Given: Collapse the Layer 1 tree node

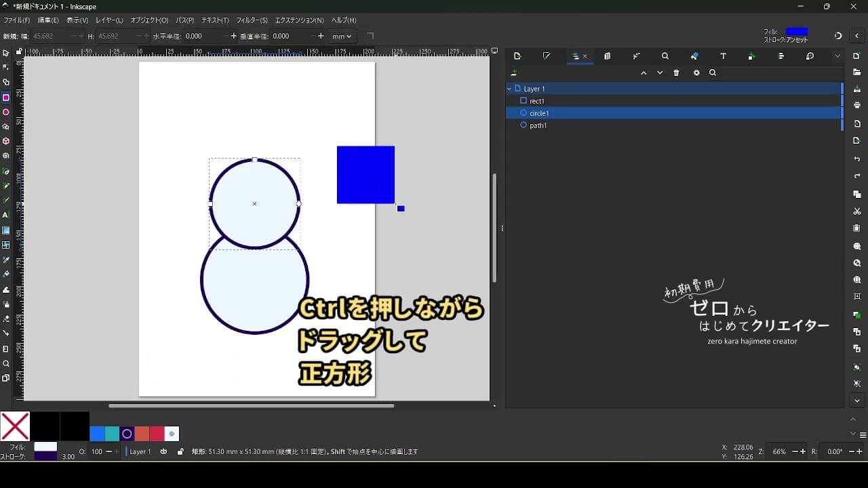Looking at the screenshot, I should pos(509,89).
